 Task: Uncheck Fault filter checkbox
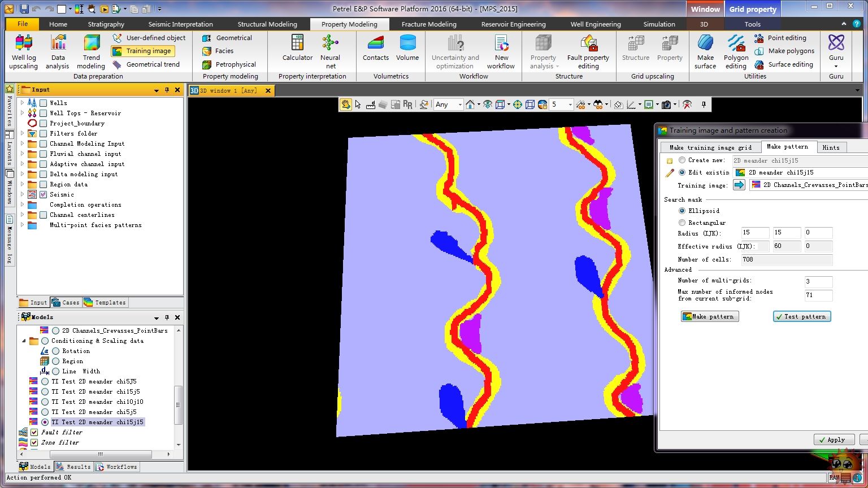[x=34, y=432]
